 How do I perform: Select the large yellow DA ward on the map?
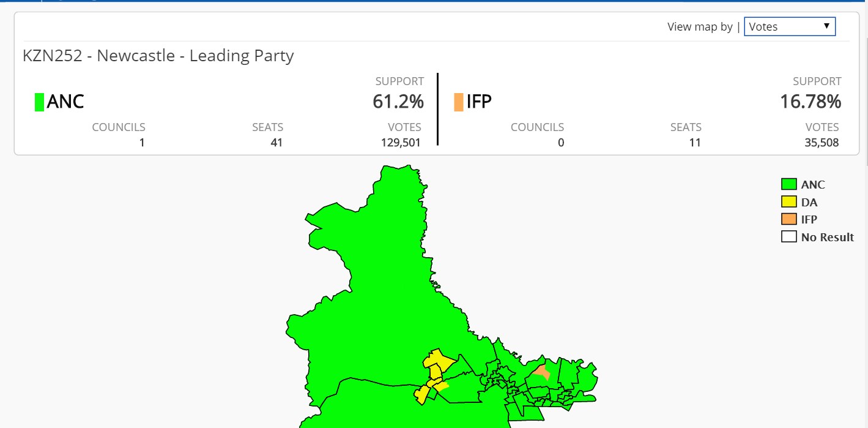pos(437,363)
